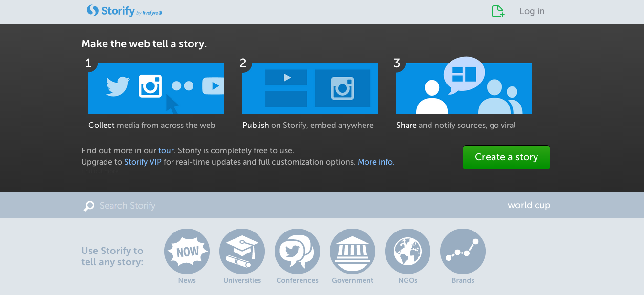The height and width of the screenshot is (295, 644).
Task: Click the NGOs category label
Action: 408,280
